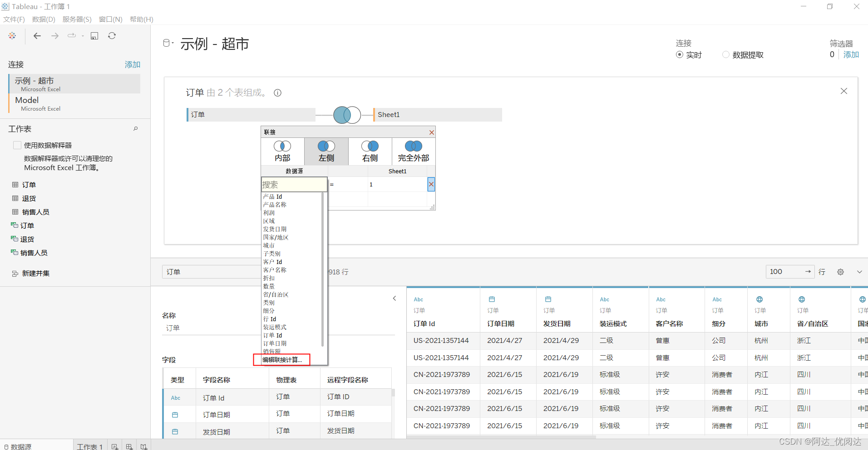Add a new connection via 添加
The width and height of the screenshot is (868, 450).
133,64
